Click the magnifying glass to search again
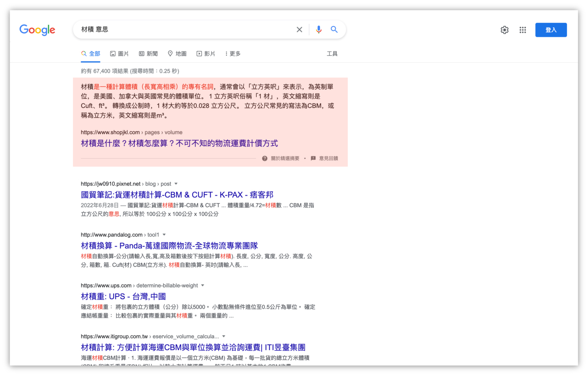The image size is (588, 375). (x=334, y=29)
